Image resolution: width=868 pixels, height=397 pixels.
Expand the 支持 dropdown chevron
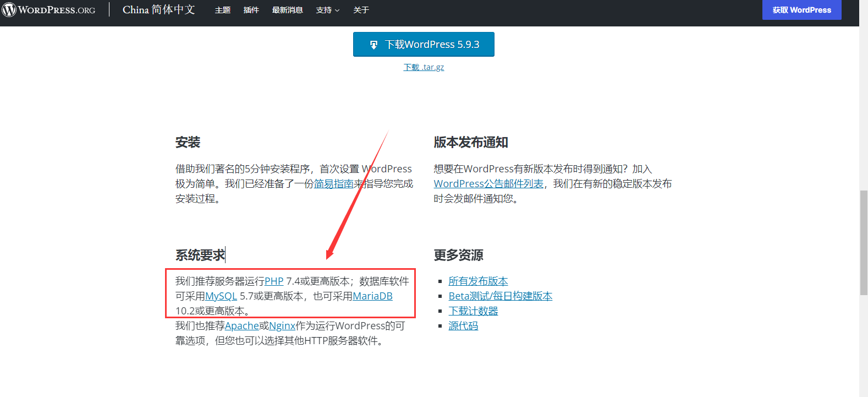(337, 10)
